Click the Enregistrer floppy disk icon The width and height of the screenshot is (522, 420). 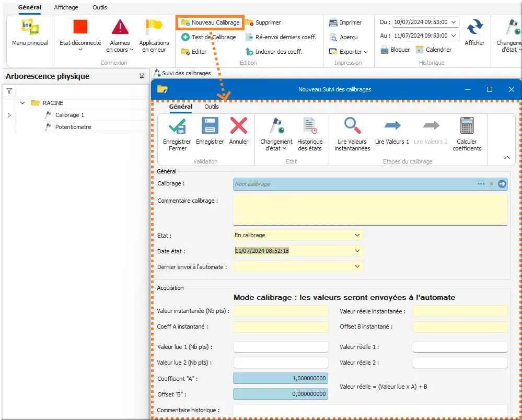(210, 125)
